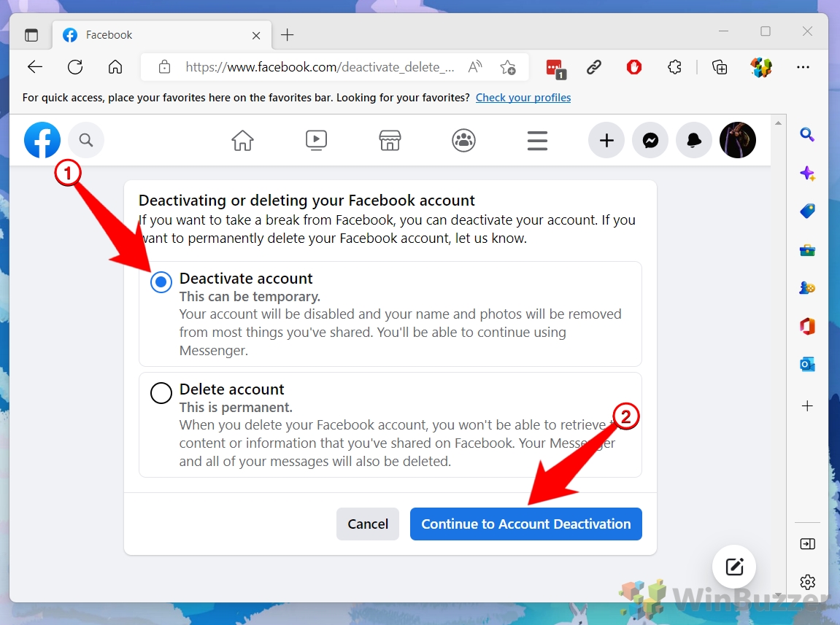Open sidebar Tools briefcase icon
This screenshot has height=625, width=840.
pyautogui.click(x=807, y=249)
